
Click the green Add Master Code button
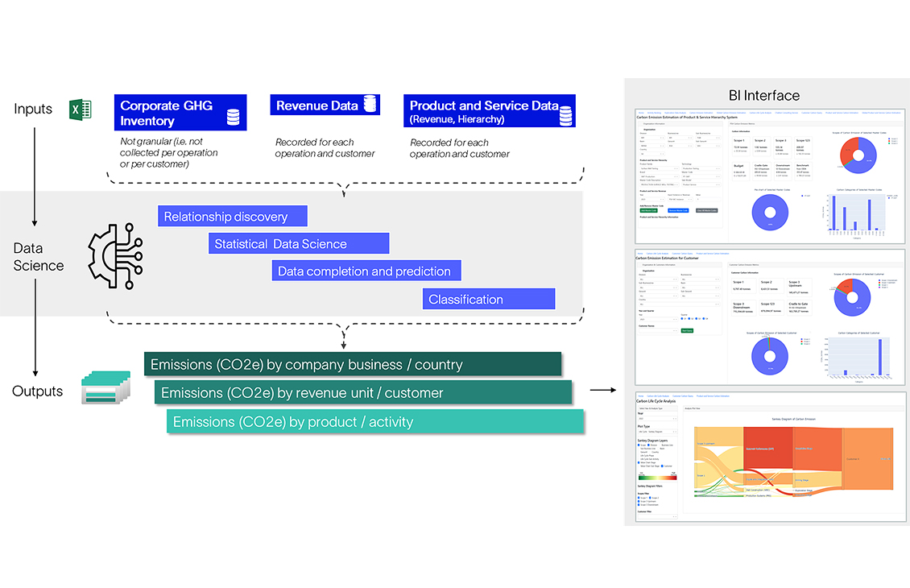tap(649, 210)
